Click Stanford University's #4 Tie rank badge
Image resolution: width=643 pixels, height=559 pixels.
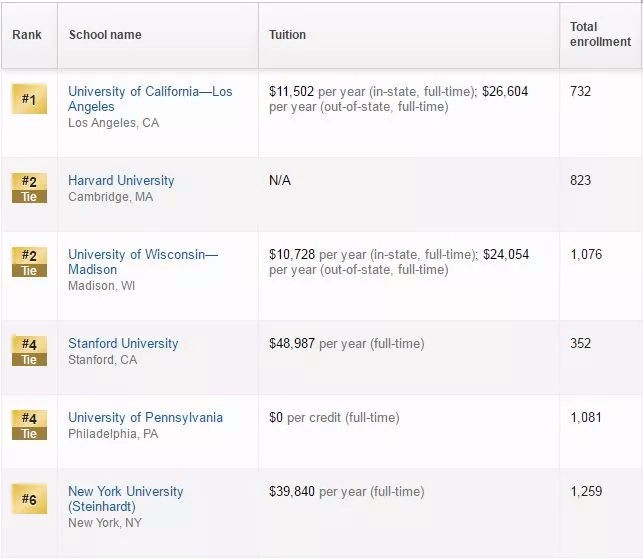coord(29,351)
